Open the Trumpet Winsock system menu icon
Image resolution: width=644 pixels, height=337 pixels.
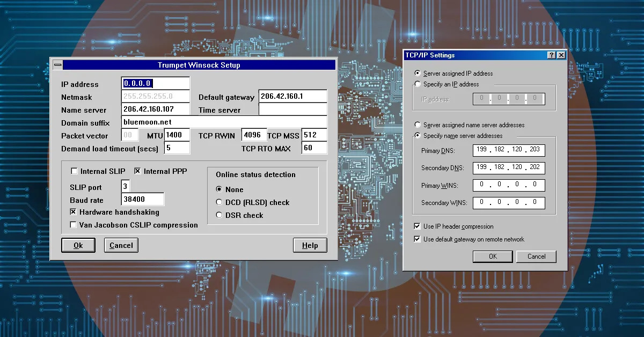pos(57,65)
